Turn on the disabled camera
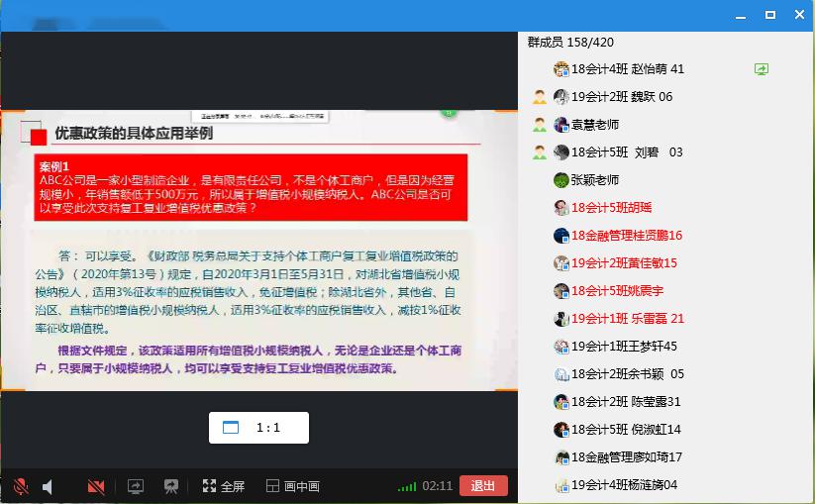 coord(96,486)
